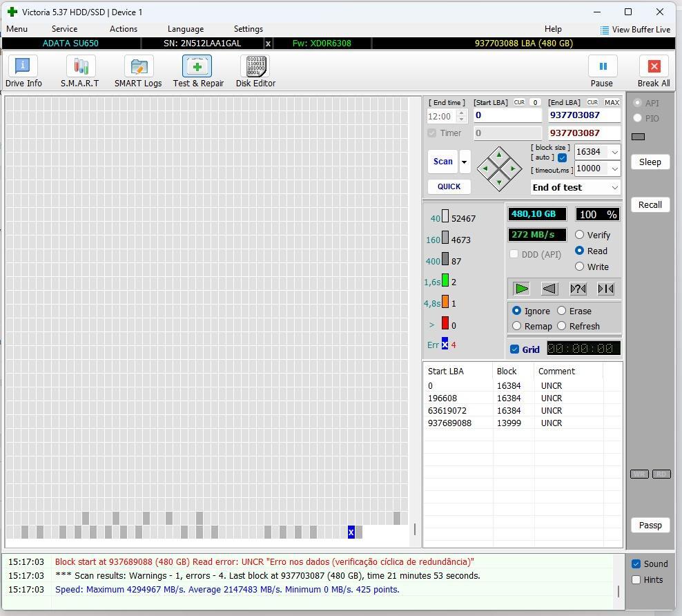The width and height of the screenshot is (682, 616).
Task: Click the Start LBA input field
Action: 507,115
